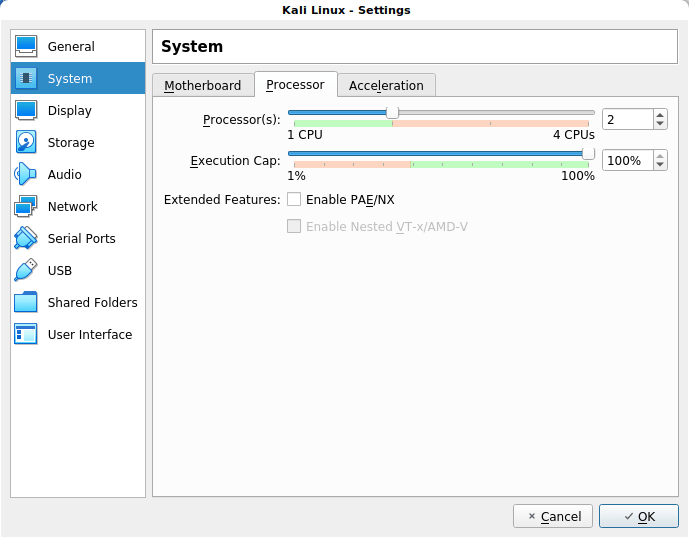Toggle the Enable Nested VT-x/AMD-V checkbox
The width and height of the screenshot is (689, 538).
tap(294, 227)
